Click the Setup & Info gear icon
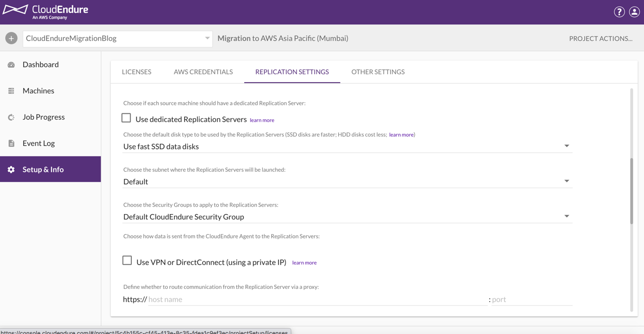 [11, 169]
